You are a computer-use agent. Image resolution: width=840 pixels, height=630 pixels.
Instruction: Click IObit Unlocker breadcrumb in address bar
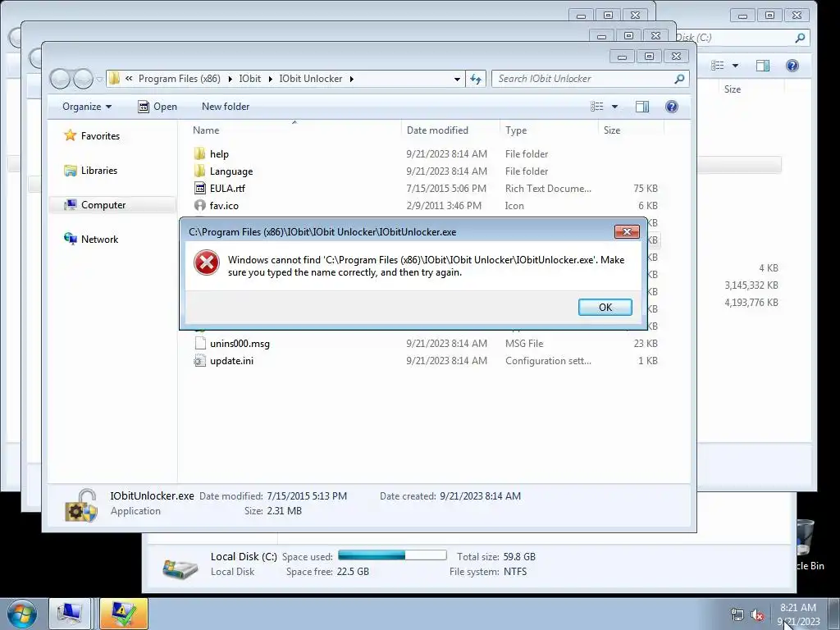click(x=311, y=79)
